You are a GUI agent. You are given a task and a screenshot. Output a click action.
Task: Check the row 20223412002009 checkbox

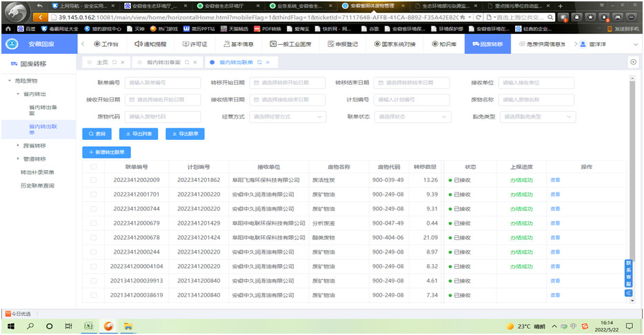click(x=94, y=180)
